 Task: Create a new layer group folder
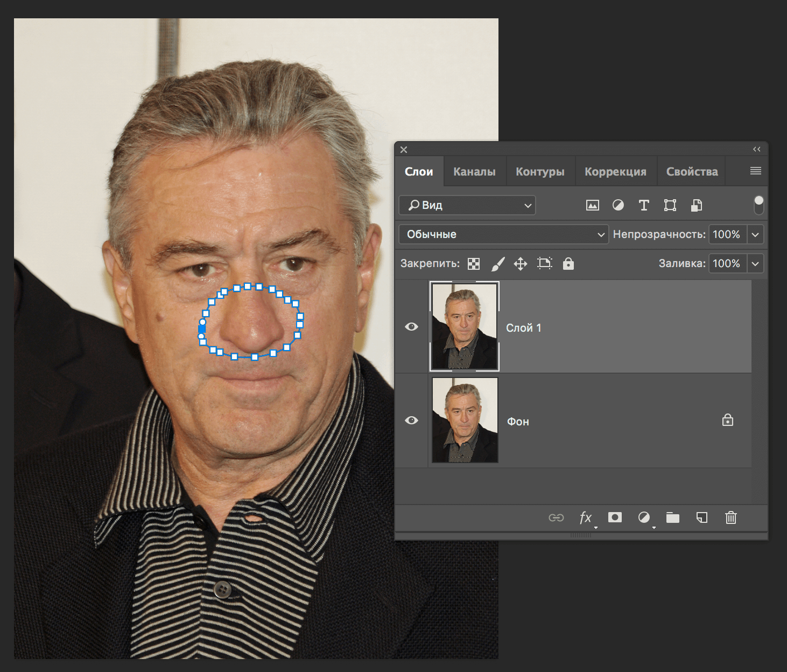tap(672, 517)
